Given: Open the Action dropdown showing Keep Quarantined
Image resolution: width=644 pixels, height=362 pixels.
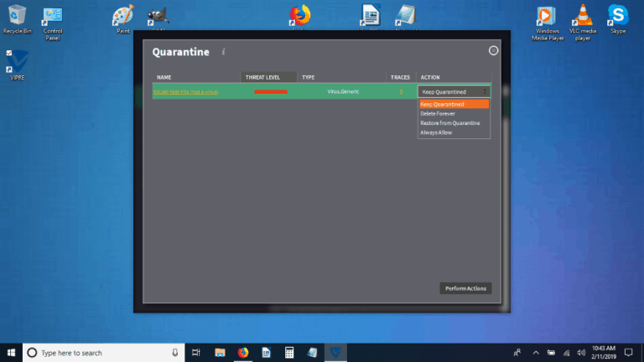Looking at the screenshot, I should click(x=454, y=92).
